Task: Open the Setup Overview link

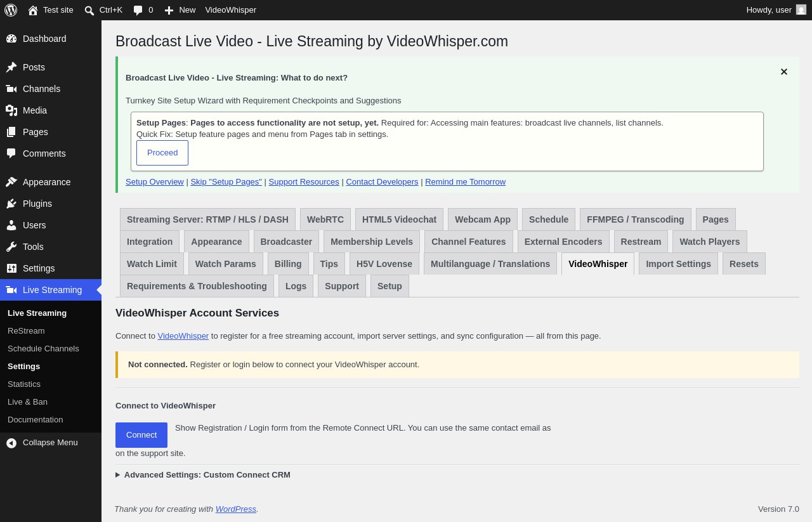Action: click(x=155, y=182)
